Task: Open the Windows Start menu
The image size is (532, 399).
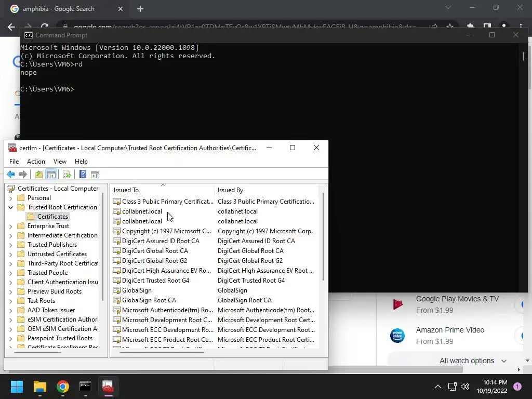Action: click(17, 387)
